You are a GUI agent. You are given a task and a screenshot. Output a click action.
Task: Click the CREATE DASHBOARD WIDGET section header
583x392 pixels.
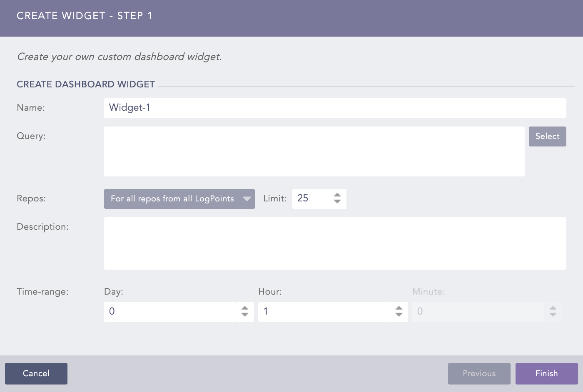point(85,84)
